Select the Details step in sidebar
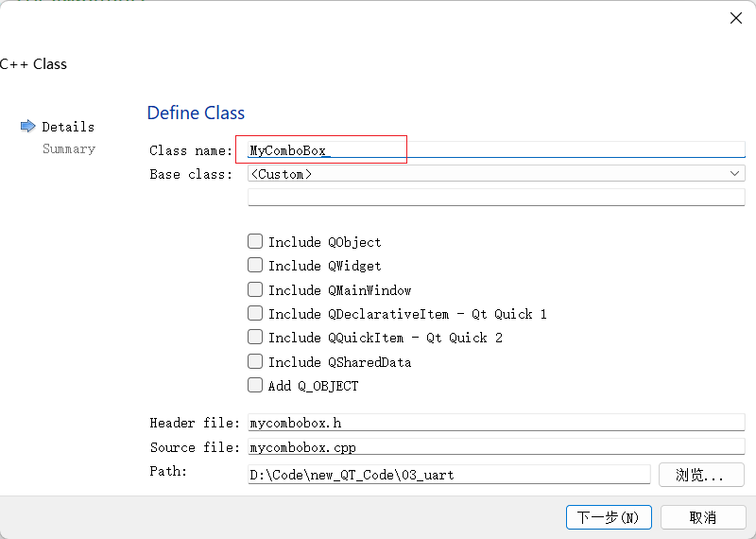This screenshot has width=756, height=539. point(68,127)
